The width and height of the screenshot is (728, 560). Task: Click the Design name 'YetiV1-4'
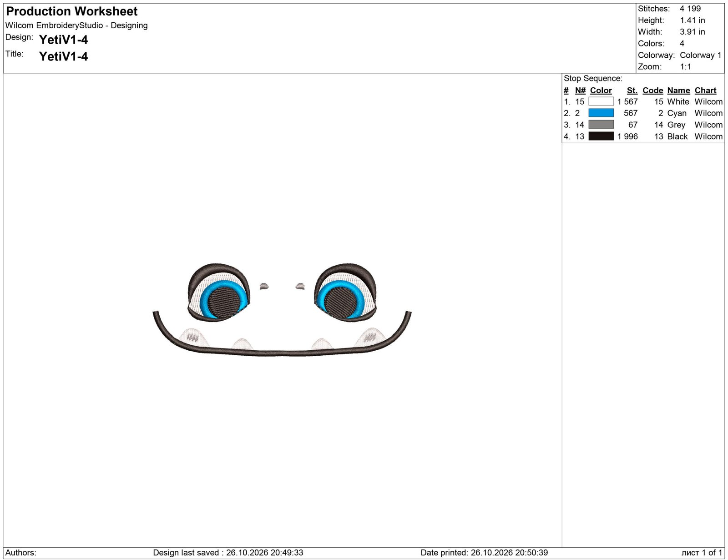(x=63, y=40)
